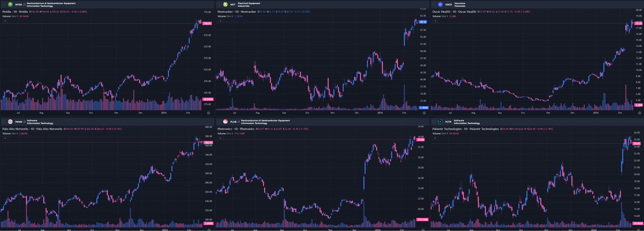Click the NXT ticker label

tap(233, 4)
